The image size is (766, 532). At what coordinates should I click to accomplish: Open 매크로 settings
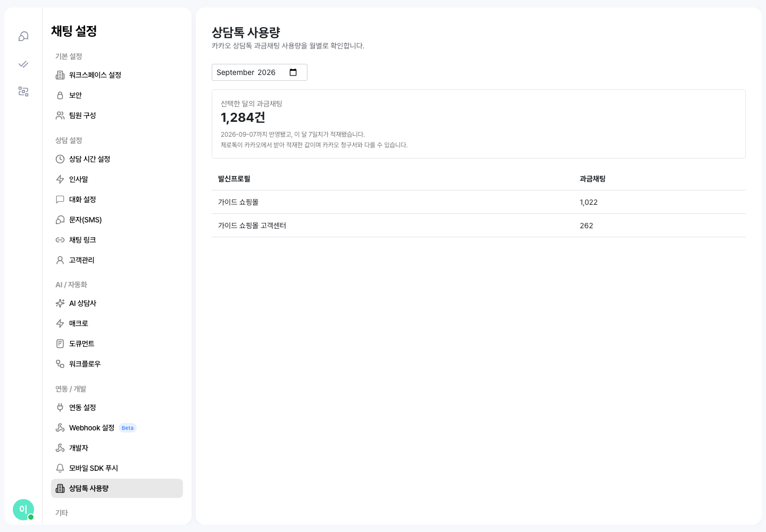click(117, 323)
